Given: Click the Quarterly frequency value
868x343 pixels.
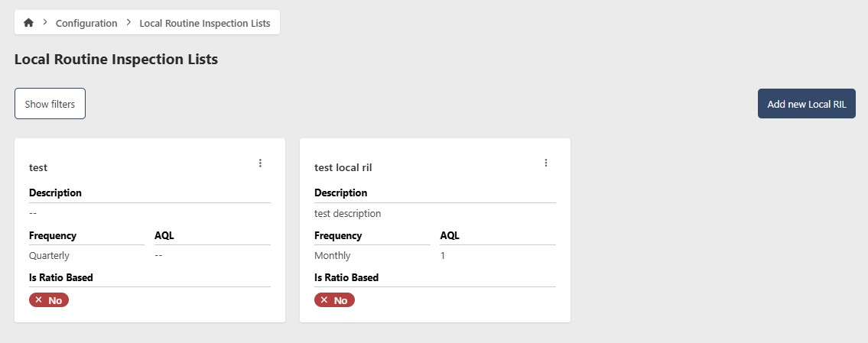Looking at the screenshot, I should [x=50, y=256].
